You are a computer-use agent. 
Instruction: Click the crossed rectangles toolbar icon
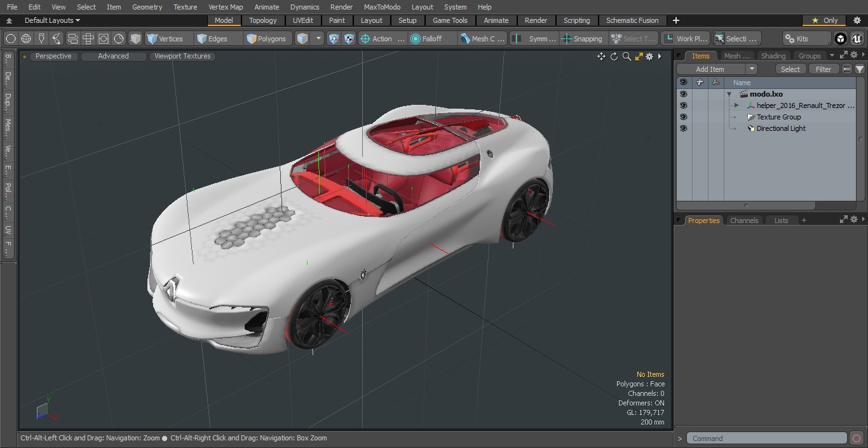pyautogui.click(x=88, y=39)
